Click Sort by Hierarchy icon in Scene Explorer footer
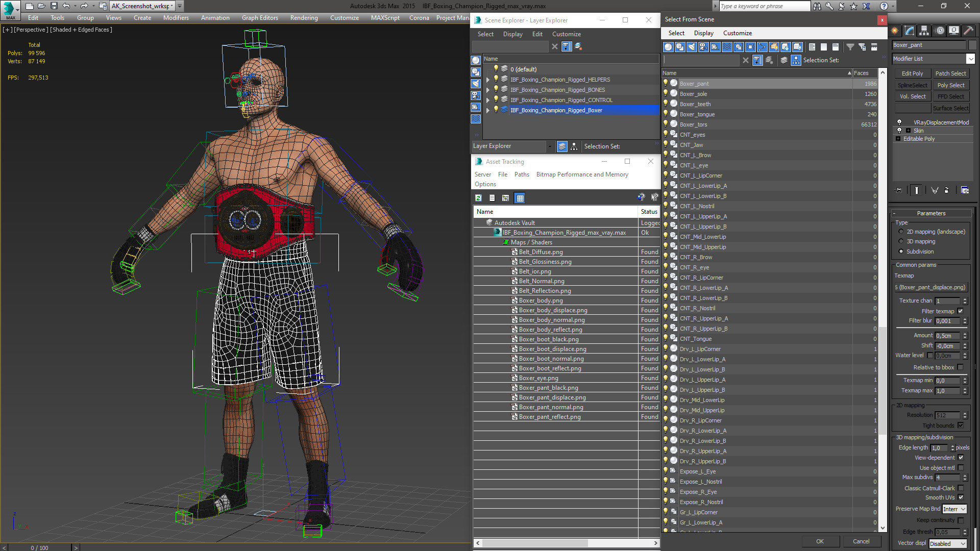980x551 pixels. (574, 146)
